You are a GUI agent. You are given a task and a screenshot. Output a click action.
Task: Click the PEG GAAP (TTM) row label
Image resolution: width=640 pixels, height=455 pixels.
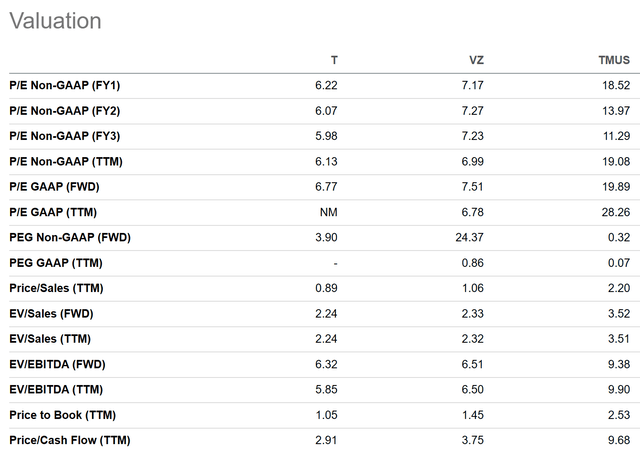coord(56,263)
